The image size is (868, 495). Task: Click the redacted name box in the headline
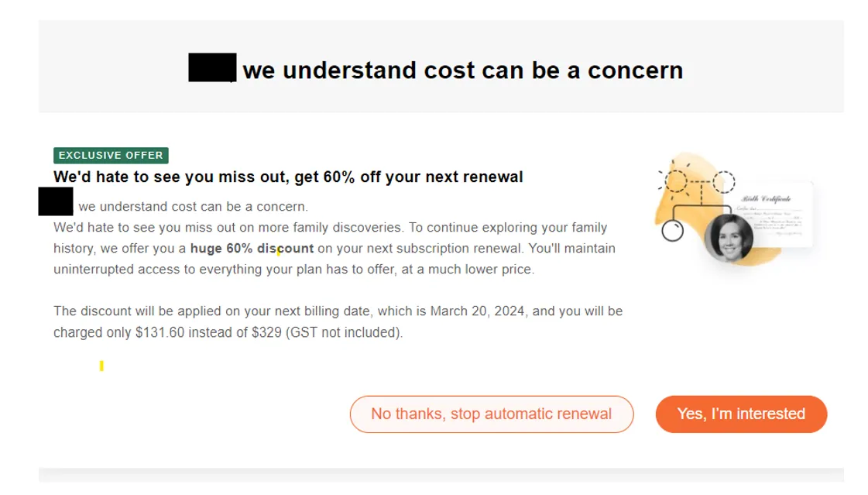point(212,67)
